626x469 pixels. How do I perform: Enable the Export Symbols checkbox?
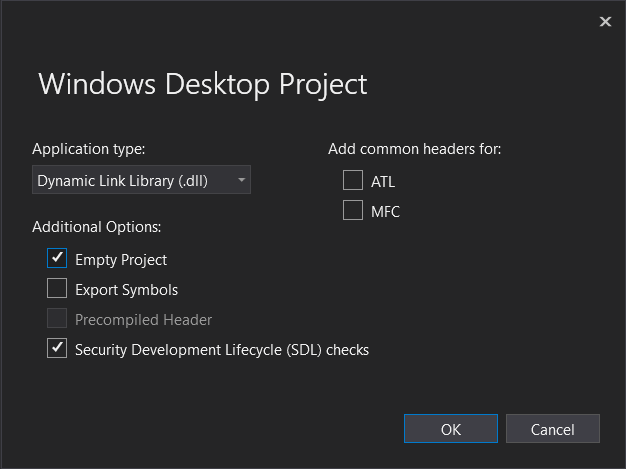57,290
